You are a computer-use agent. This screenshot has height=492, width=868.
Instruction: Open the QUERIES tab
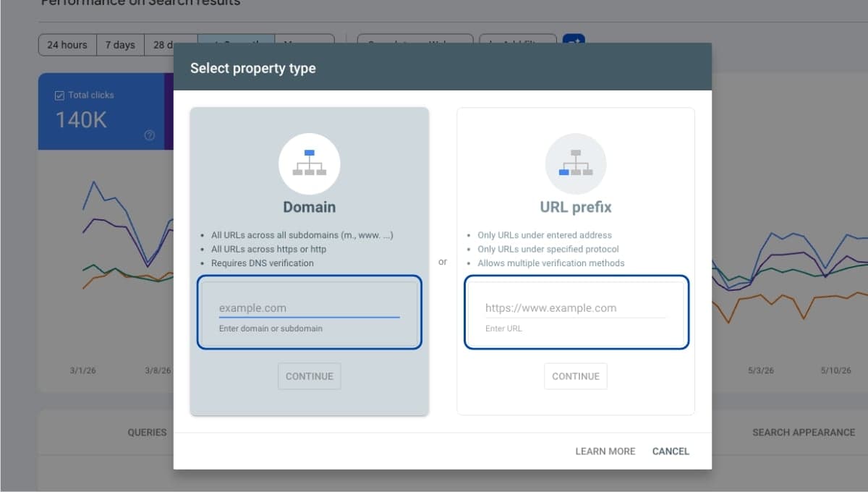click(x=148, y=432)
